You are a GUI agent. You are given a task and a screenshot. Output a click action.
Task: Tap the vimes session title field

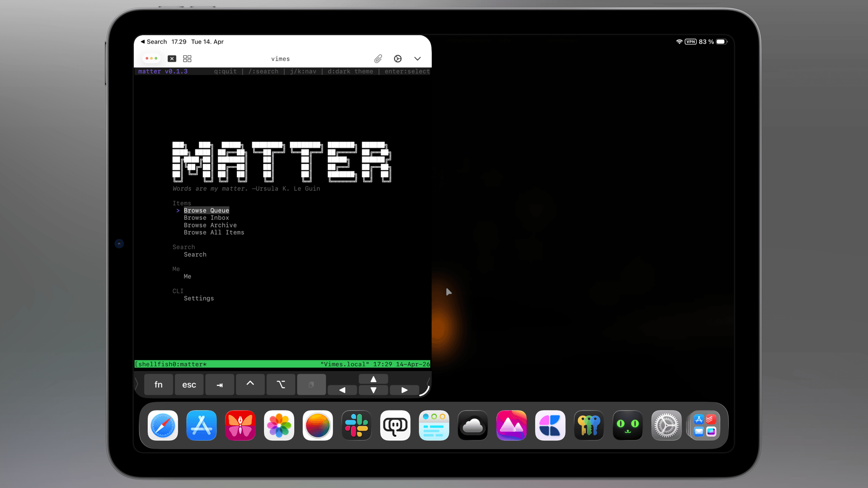click(280, 59)
